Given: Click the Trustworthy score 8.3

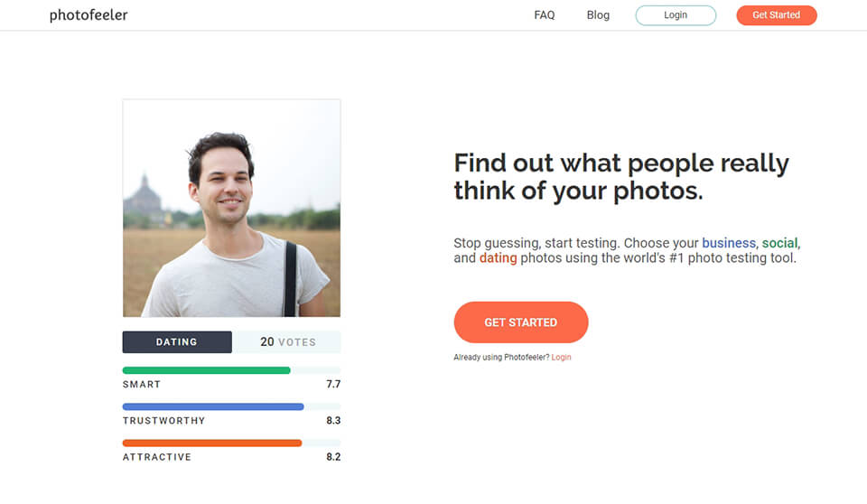Looking at the screenshot, I should (x=333, y=421).
